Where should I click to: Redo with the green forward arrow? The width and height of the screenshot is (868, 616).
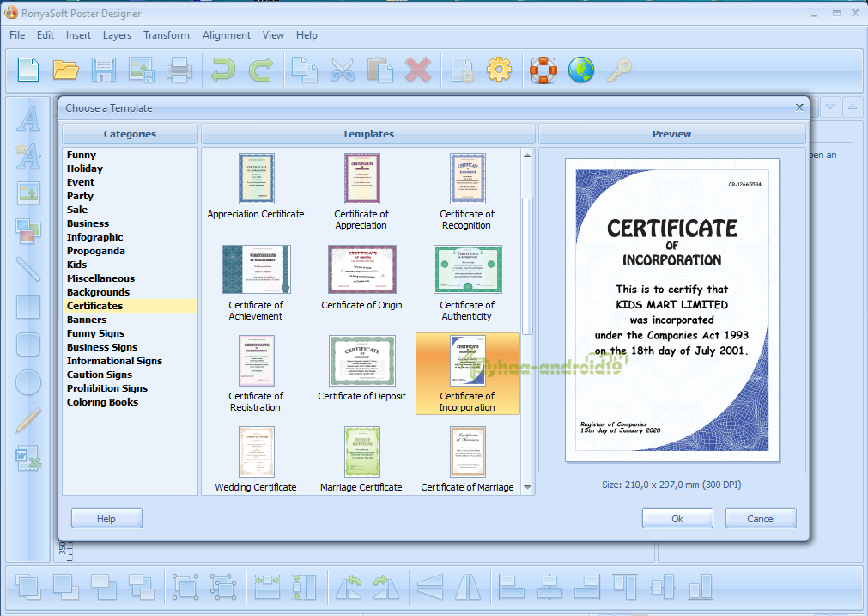pyautogui.click(x=261, y=70)
